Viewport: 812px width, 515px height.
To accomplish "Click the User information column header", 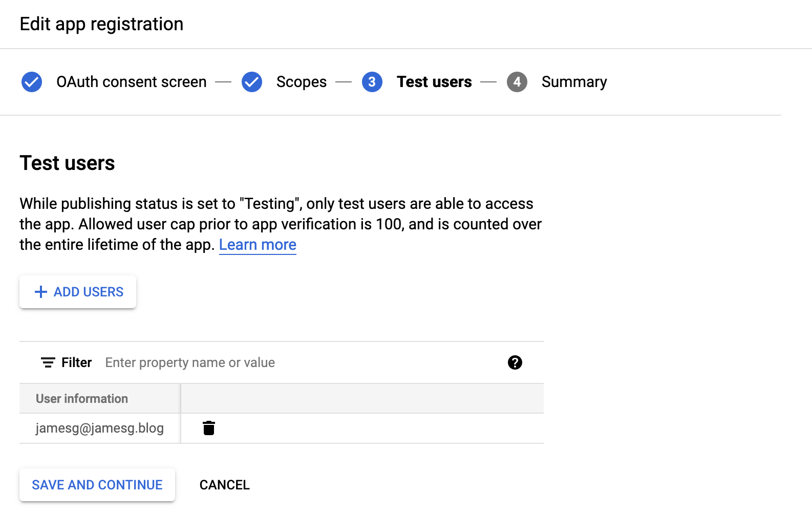I will (x=82, y=398).
